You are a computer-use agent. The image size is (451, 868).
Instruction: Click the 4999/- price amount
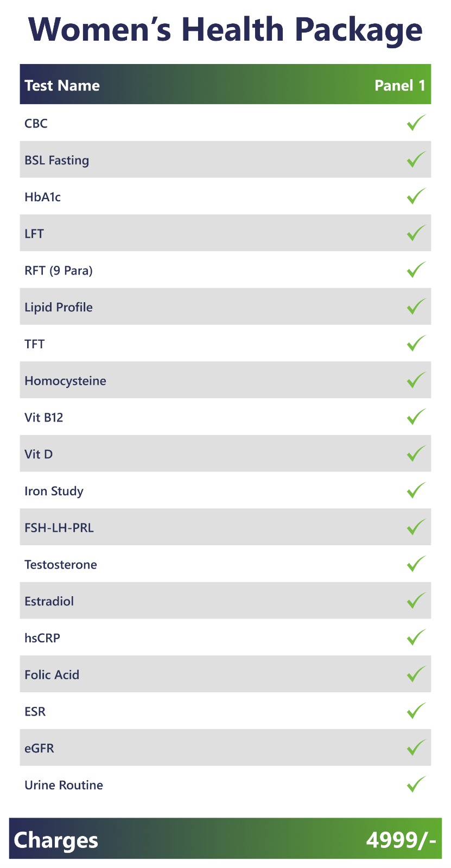(x=401, y=840)
